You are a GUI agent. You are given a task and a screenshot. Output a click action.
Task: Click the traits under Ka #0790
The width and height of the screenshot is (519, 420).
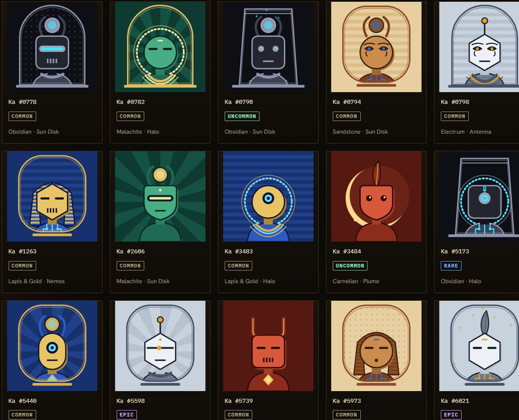[250, 131]
